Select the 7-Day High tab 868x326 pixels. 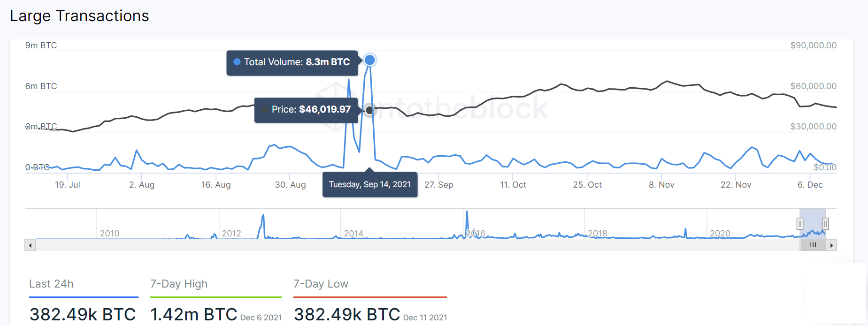[x=179, y=284]
